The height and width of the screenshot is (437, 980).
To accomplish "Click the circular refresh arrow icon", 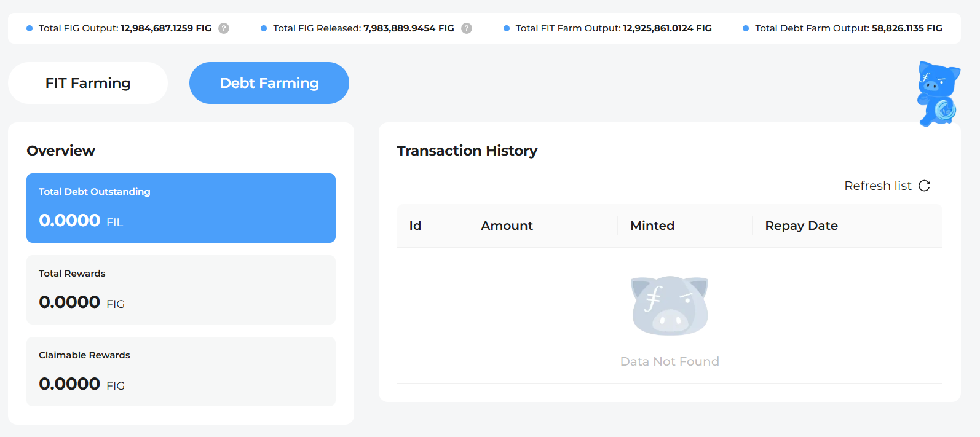I will click(x=924, y=186).
